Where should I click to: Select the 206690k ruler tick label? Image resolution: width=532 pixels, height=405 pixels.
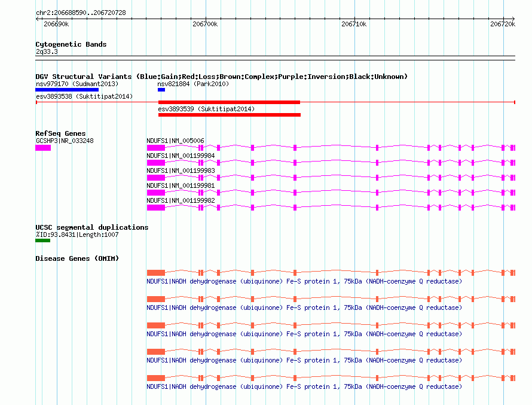coord(56,24)
